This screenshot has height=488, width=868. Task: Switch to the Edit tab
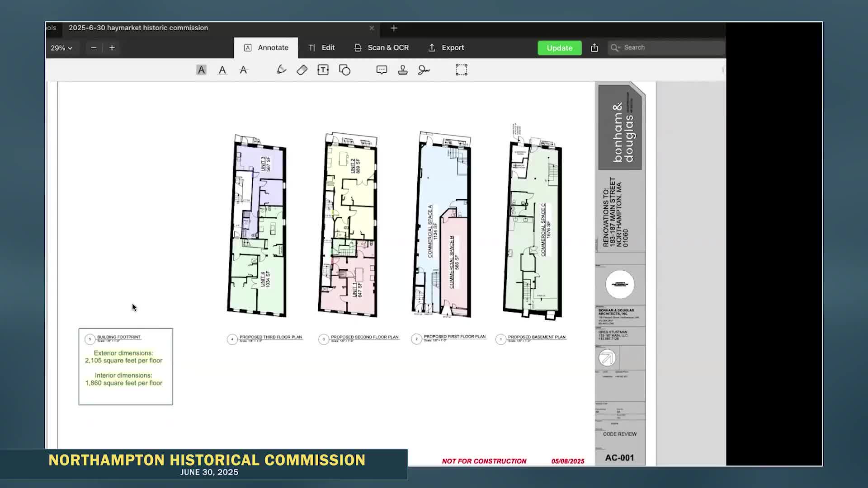tap(321, 47)
